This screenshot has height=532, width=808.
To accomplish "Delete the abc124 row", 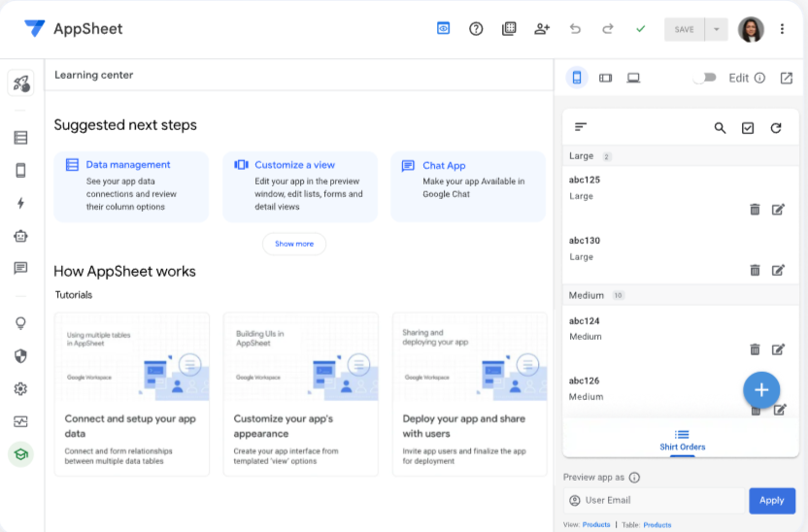I will (x=755, y=349).
